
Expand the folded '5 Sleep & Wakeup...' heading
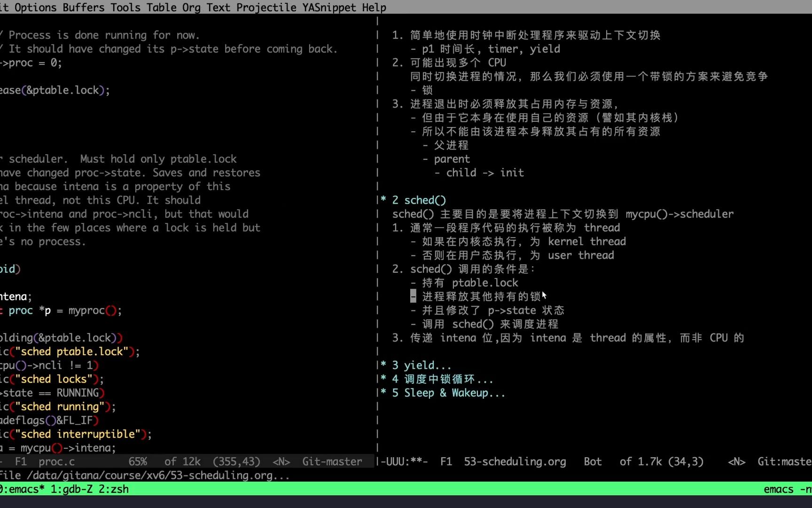(448, 393)
